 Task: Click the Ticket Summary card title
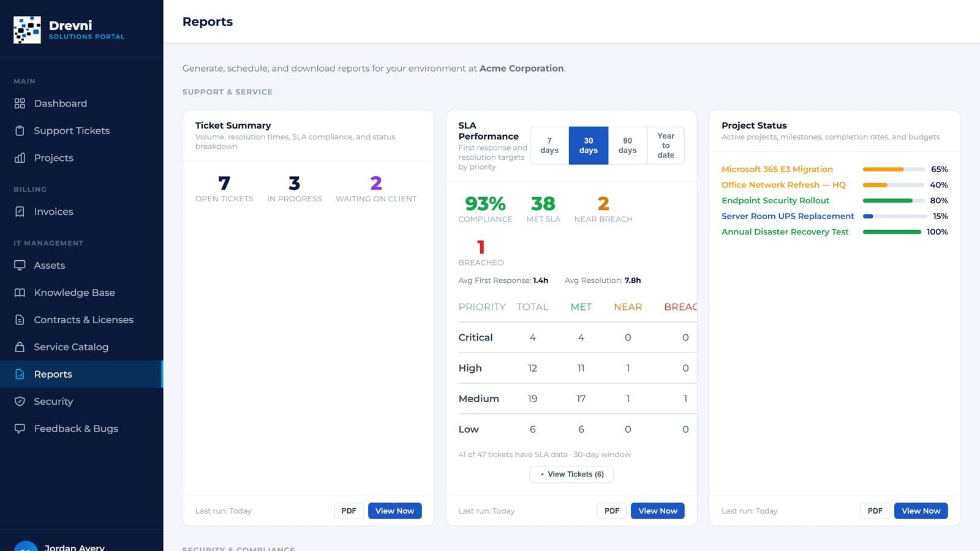point(233,126)
